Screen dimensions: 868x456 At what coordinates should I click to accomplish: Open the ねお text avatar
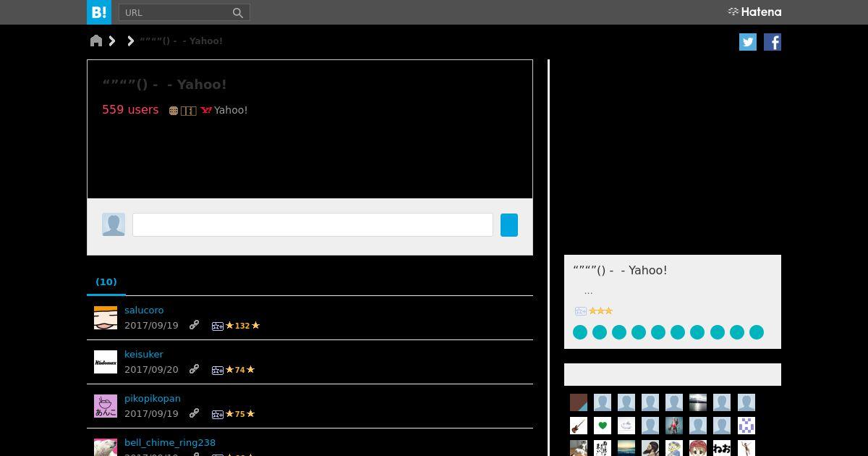[722, 448]
